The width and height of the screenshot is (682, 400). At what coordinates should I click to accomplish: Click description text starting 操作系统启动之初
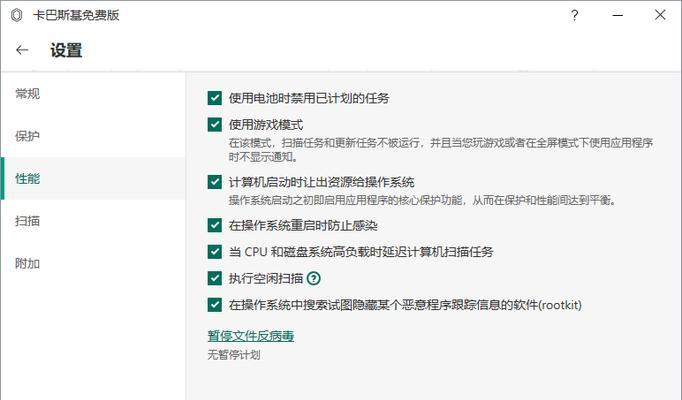[422, 200]
